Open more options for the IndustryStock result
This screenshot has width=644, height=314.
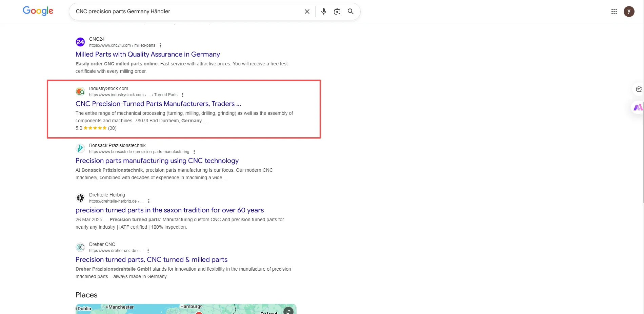pyautogui.click(x=183, y=95)
